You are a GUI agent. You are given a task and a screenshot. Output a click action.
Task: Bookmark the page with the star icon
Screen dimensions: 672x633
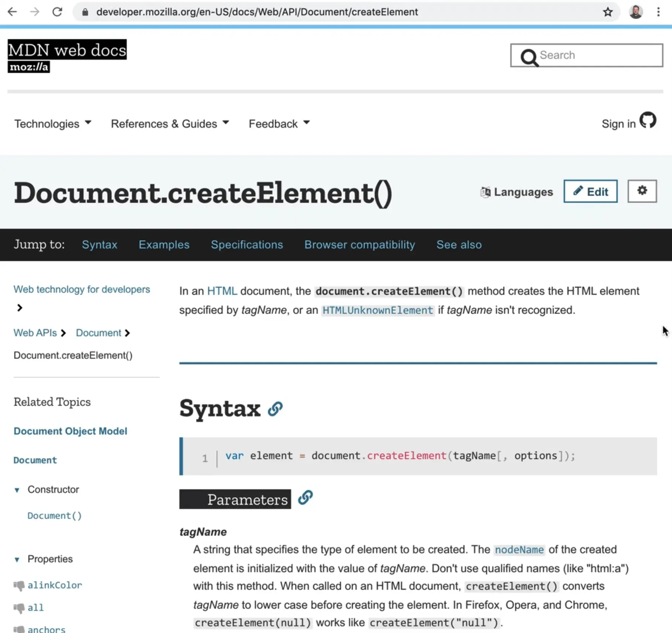pos(608,12)
